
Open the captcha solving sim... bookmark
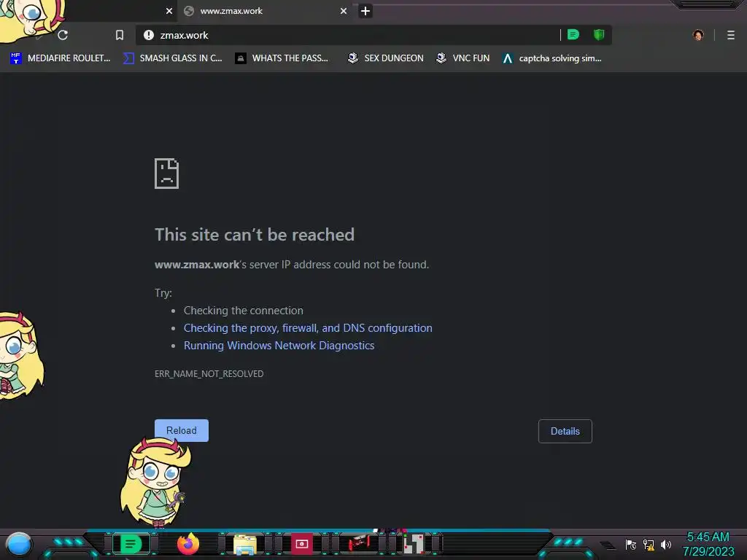click(x=552, y=58)
